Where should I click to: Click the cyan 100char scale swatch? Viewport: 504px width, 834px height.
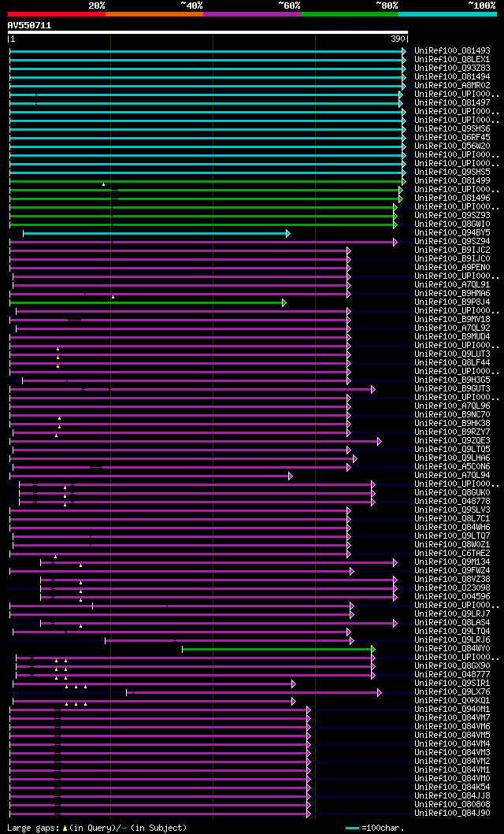pyautogui.click(x=353, y=828)
